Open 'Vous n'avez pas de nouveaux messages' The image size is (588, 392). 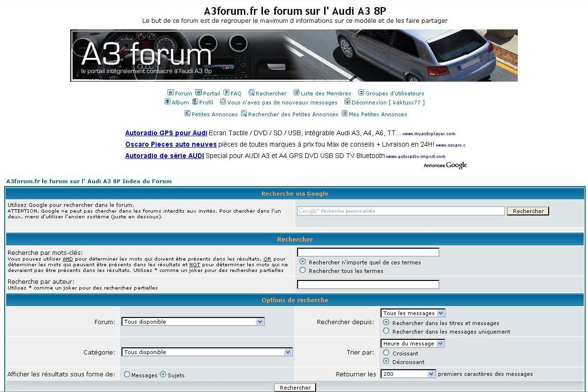pyautogui.click(x=282, y=103)
